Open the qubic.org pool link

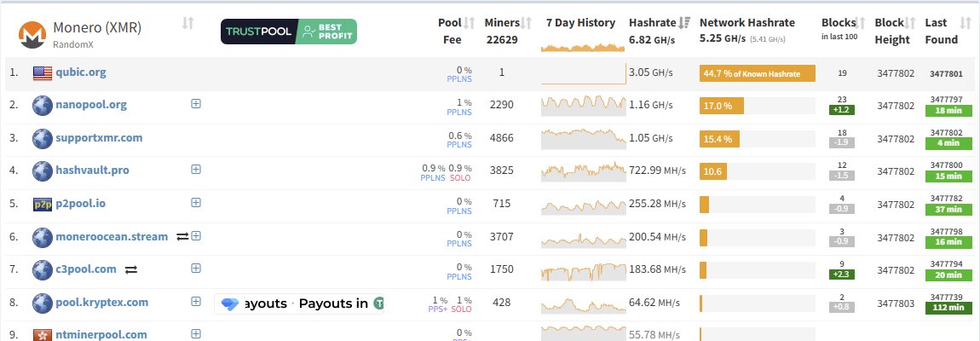click(x=81, y=72)
